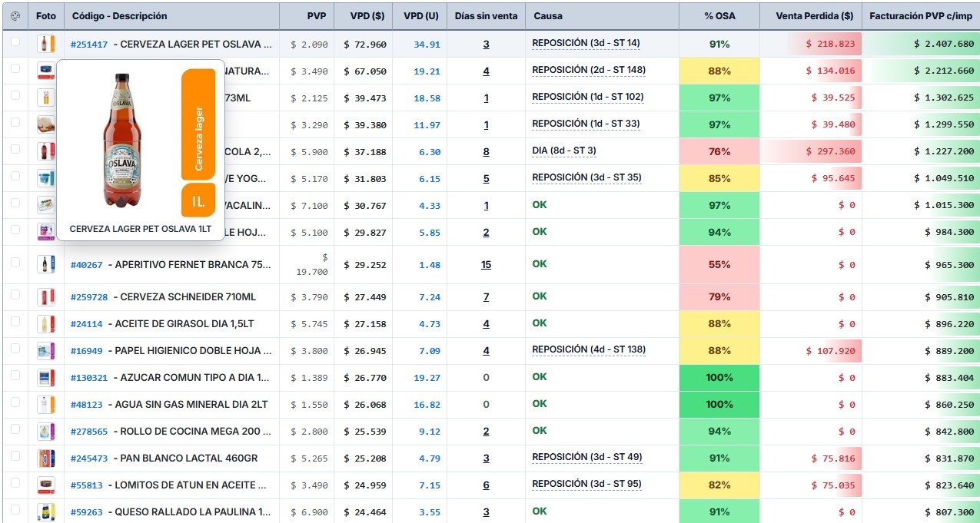The height and width of the screenshot is (523, 980).
Task: Click the 8 days-without-sale value in DIA row
Action: (486, 152)
